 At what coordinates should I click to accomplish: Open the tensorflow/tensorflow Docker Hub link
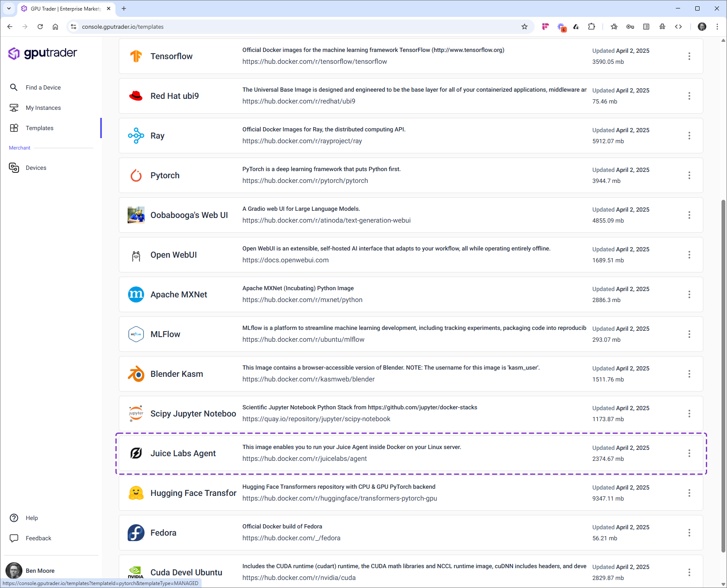[314, 62]
